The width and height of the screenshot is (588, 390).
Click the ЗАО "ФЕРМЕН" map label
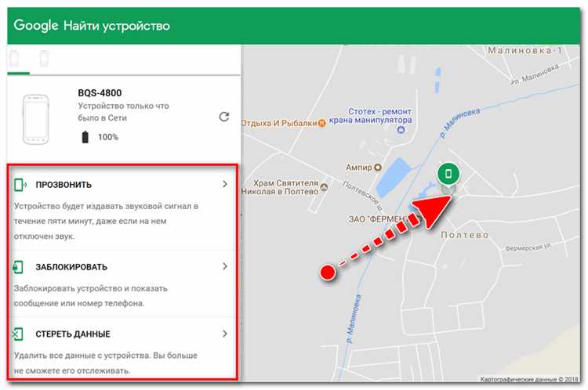[x=376, y=218]
